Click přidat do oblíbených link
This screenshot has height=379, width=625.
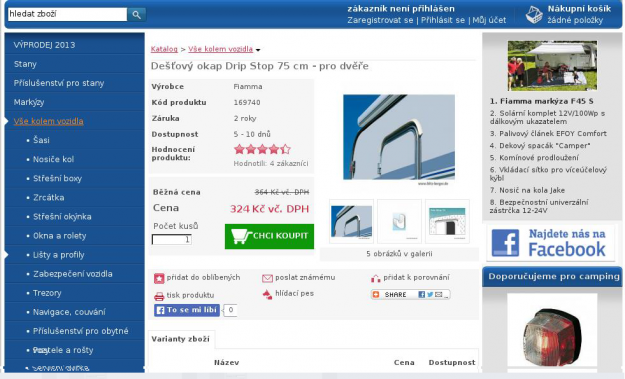[x=203, y=278]
